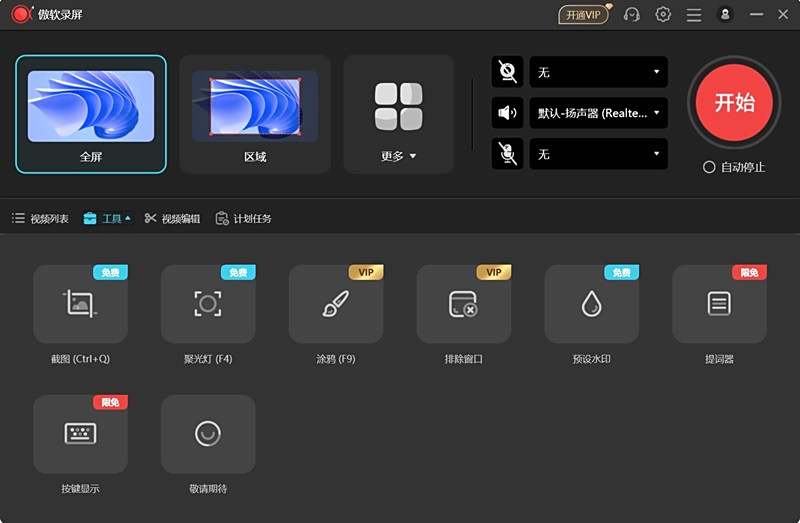Activate the 聚光灯 spotlight tool

pyautogui.click(x=208, y=304)
